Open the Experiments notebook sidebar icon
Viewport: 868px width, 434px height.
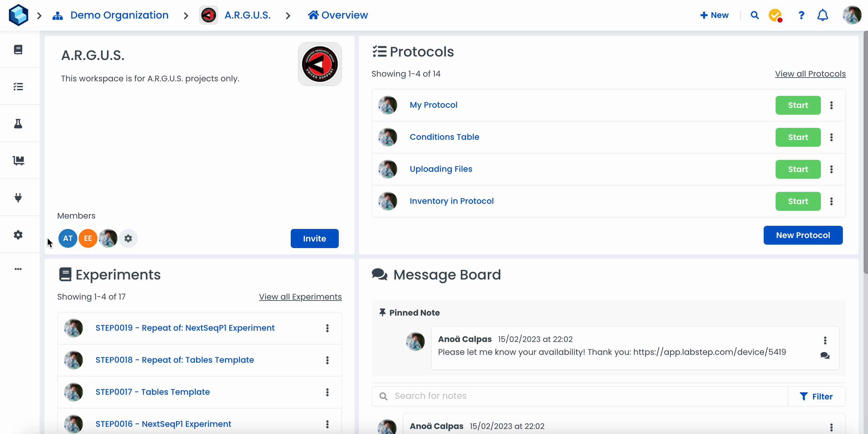[18, 50]
